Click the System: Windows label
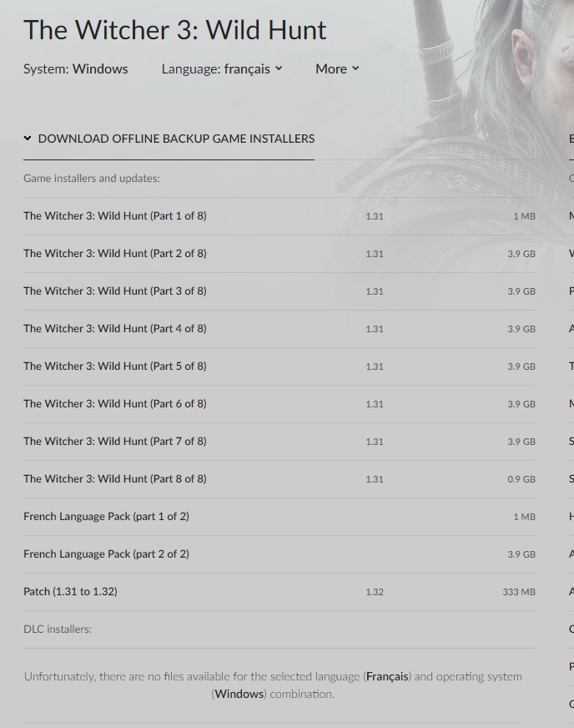Screen dimensions: 574x728 pyautogui.click(x=76, y=68)
